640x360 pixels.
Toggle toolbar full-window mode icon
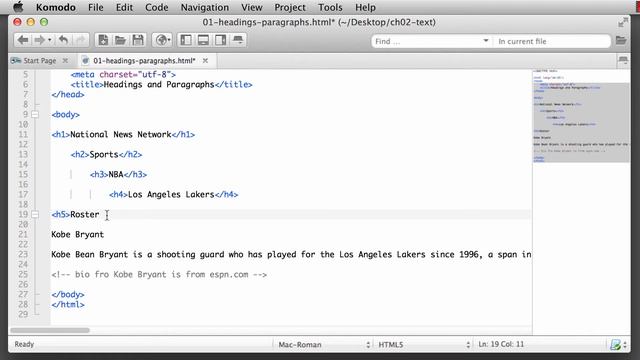coord(238,40)
